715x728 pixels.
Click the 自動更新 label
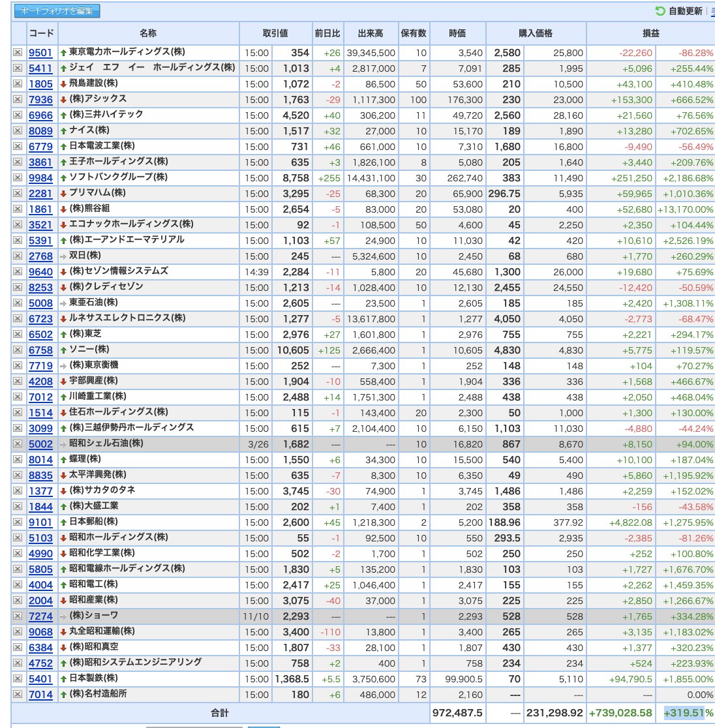click(685, 11)
